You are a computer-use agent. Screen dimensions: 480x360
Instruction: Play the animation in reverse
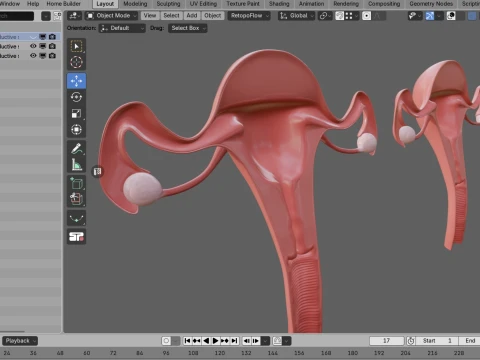206,341
